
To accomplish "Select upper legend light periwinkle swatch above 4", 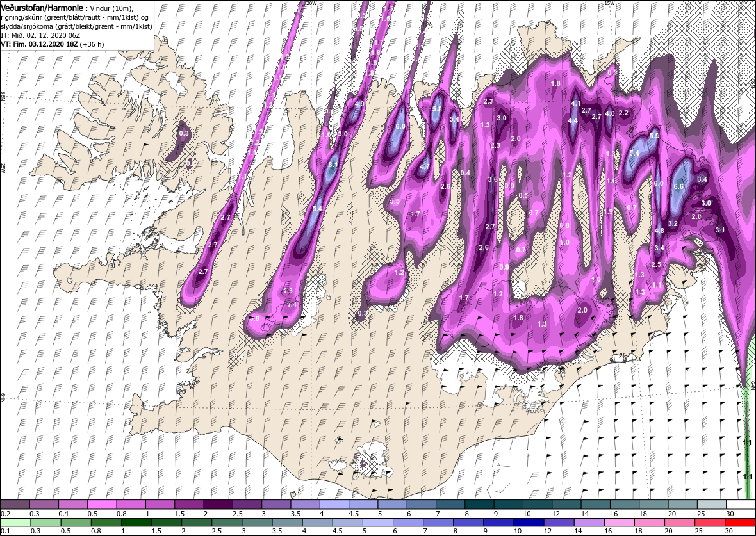I will point(334,505).
